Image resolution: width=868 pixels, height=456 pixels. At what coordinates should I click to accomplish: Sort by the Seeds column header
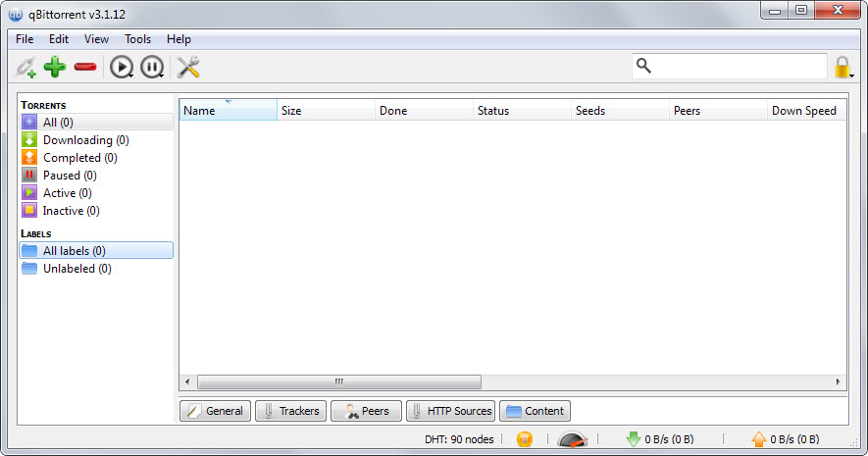[620, 110]
